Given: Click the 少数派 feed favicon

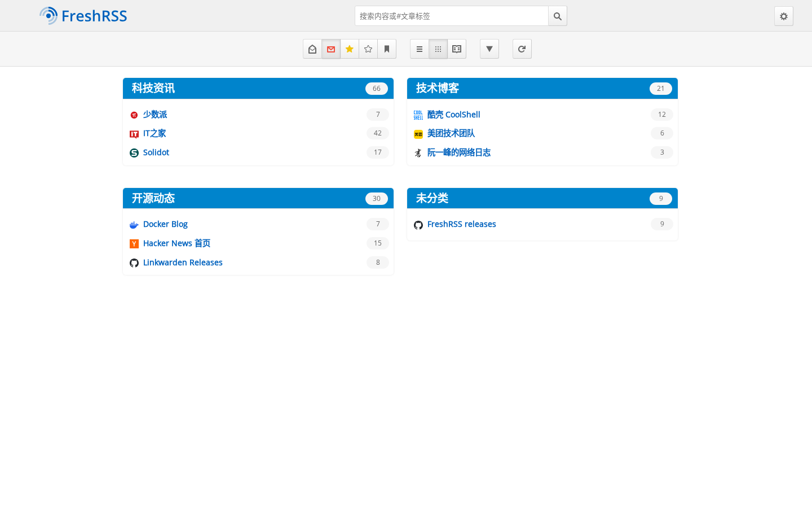Looking at the screenshot, I should pyautogui.click(x=134, y=115).
